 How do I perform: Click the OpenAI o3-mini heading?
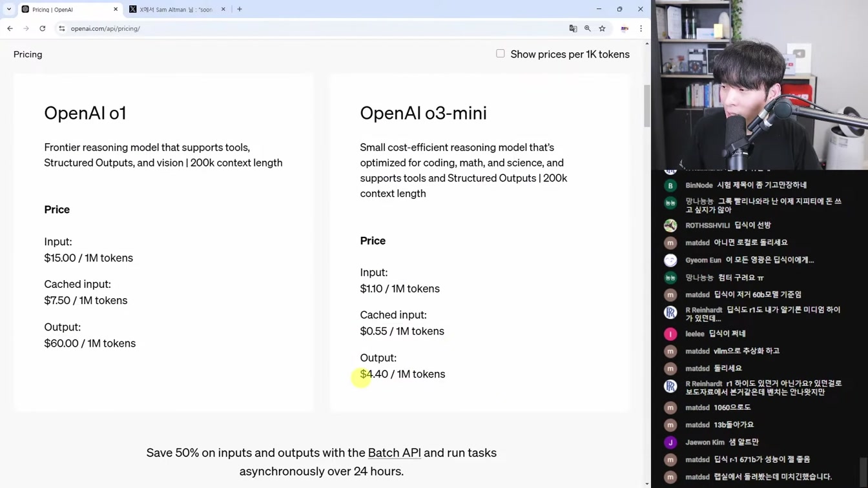tap(423, 113)
